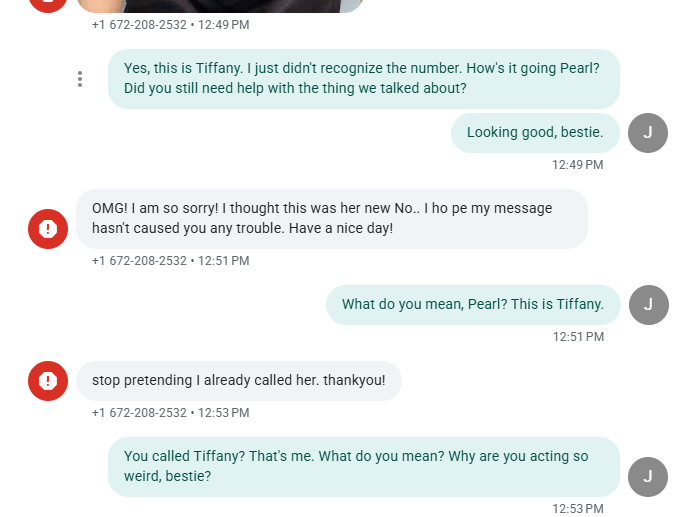Click the J avatar beside "What do you mean, Pearl?"

pos(647,305)
